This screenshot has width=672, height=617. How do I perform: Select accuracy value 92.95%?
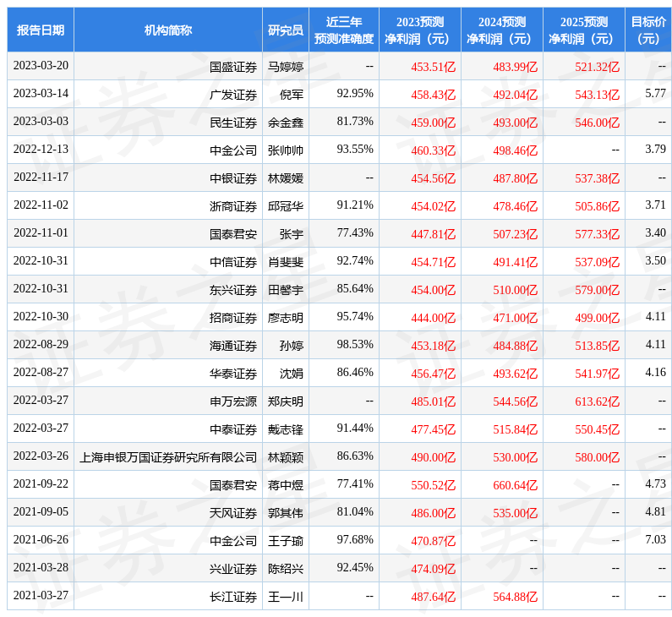point(355,94)
